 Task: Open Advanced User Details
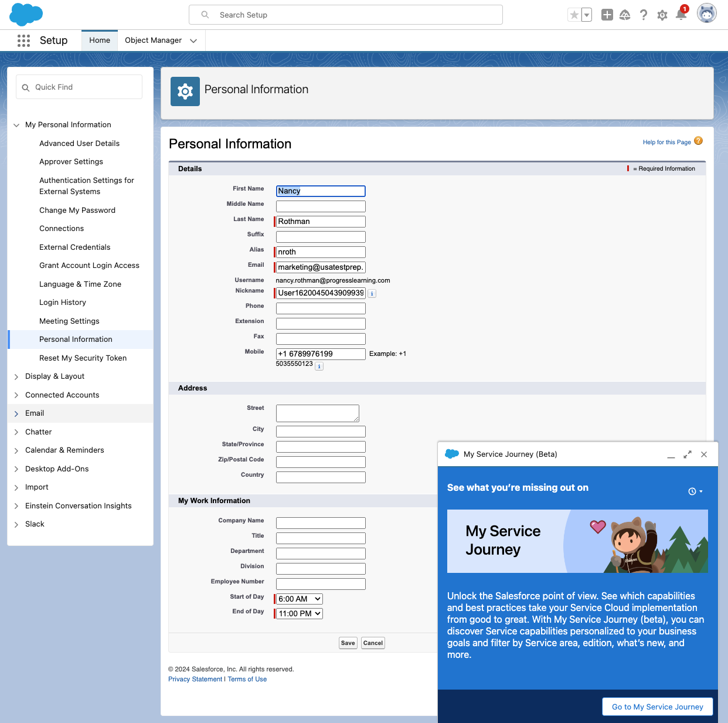tap(80, 143)
